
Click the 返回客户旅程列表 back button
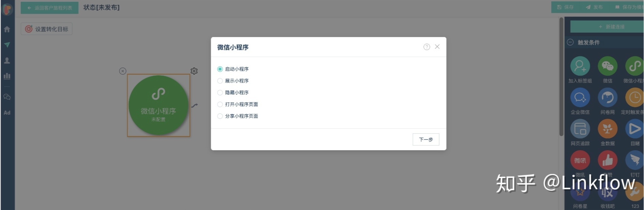point(50,7)
